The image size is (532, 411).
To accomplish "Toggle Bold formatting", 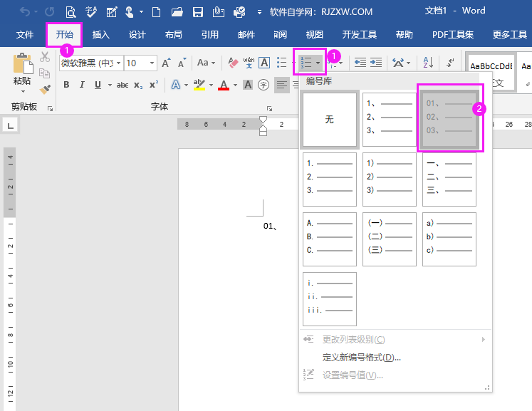I will 66,85.
